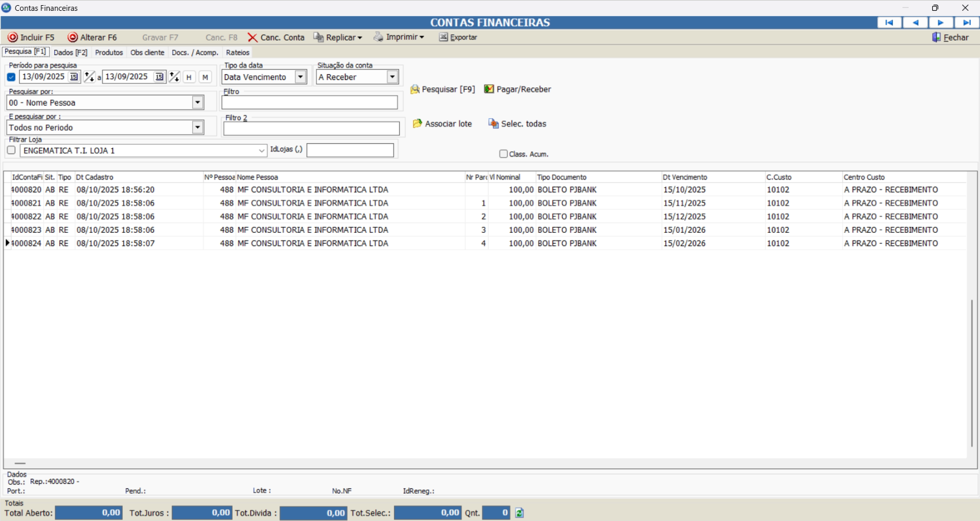The image size is (980, 521).
Task: Open Pagar/Receber action
Action: 489,89
